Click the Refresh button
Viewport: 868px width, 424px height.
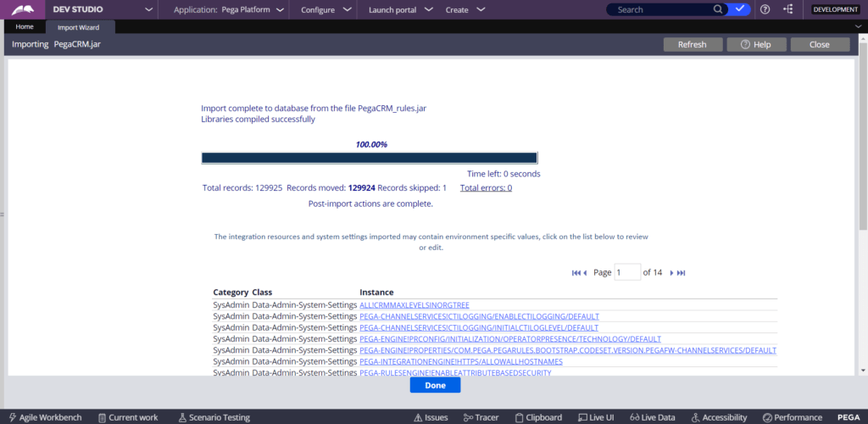(693, 44)
